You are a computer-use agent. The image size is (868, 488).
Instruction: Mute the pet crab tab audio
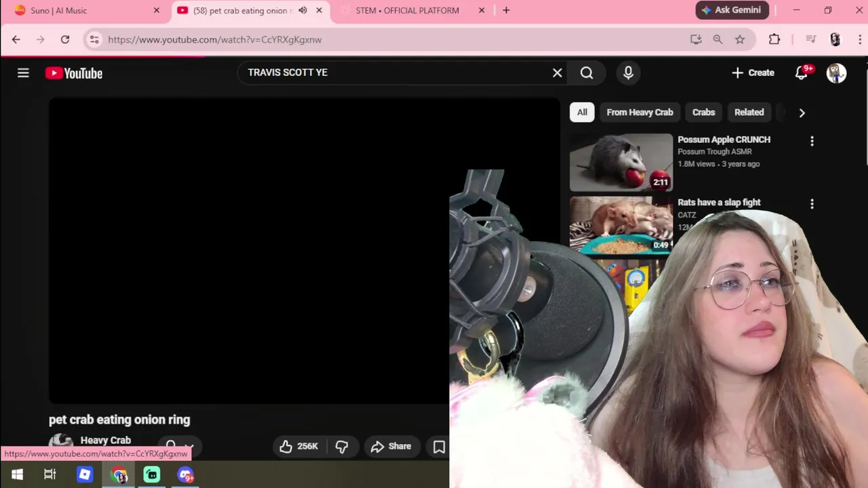click(x=302, y=10)
